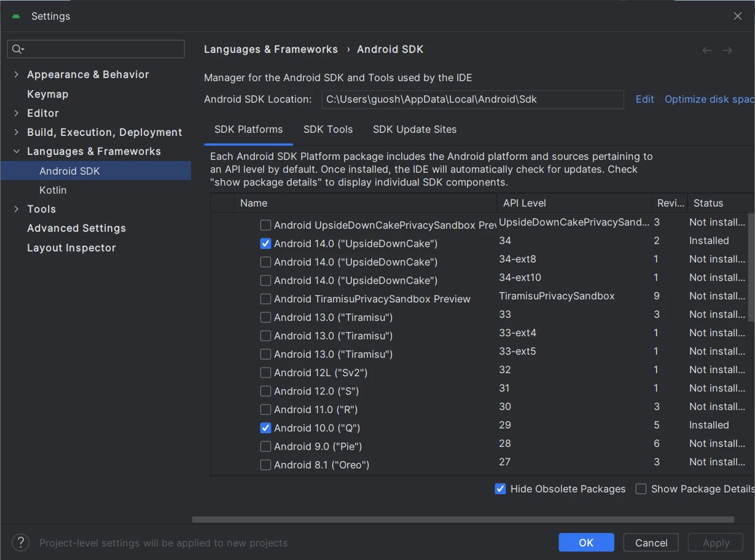Viewport: 755px width, 560px height.
Task: Enable Show Package Details checkbox
Action: click(641, 489)
